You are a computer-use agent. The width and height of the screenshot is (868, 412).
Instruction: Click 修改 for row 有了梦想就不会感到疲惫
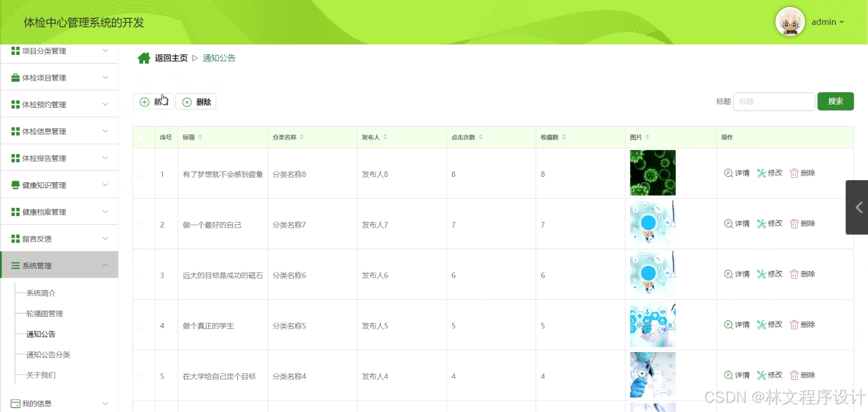(769, 173)
